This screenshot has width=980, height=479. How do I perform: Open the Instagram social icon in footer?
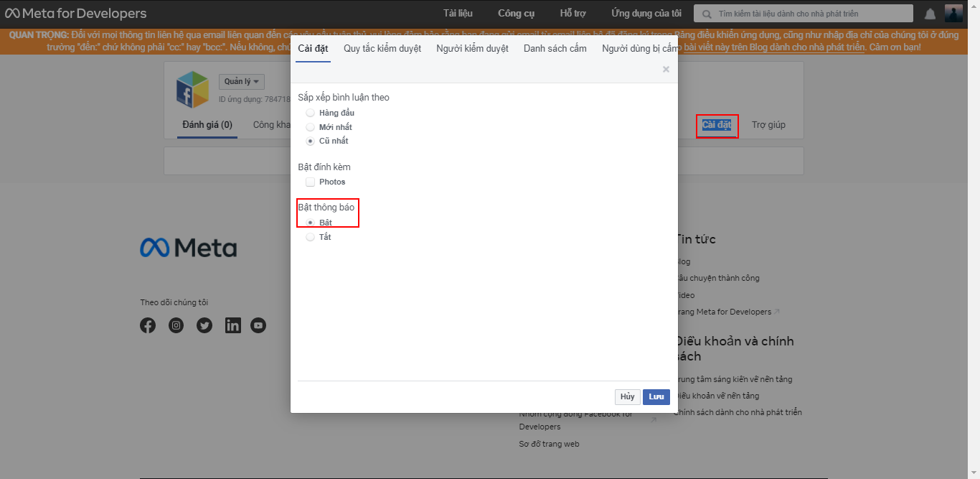coord(176,325)
